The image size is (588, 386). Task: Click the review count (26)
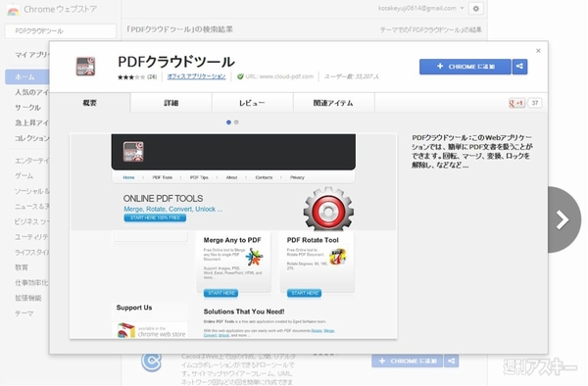[152, 76]
